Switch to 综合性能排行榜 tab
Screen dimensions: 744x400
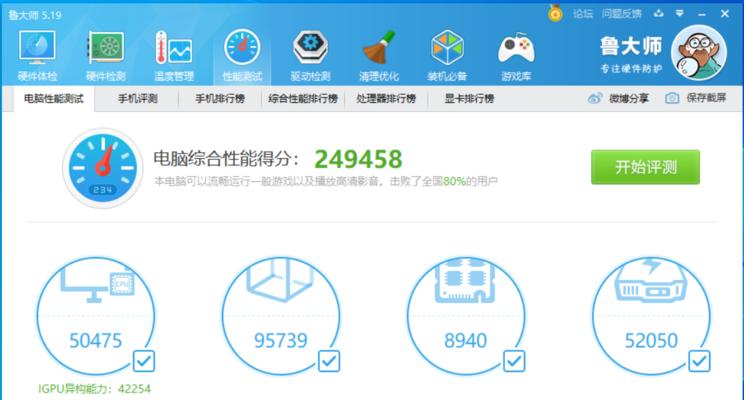click(x=303, y=99)
